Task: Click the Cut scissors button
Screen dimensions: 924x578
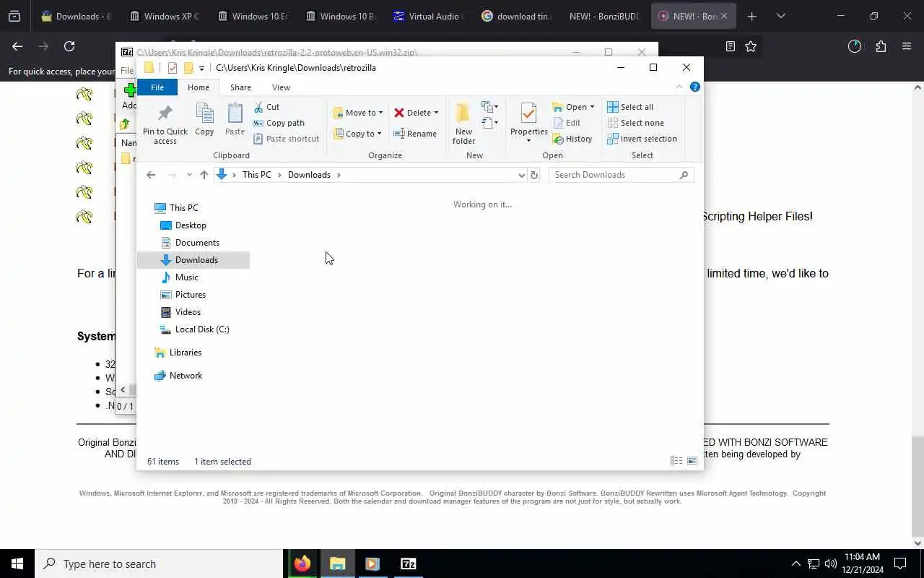Action: tap(267, 107)
